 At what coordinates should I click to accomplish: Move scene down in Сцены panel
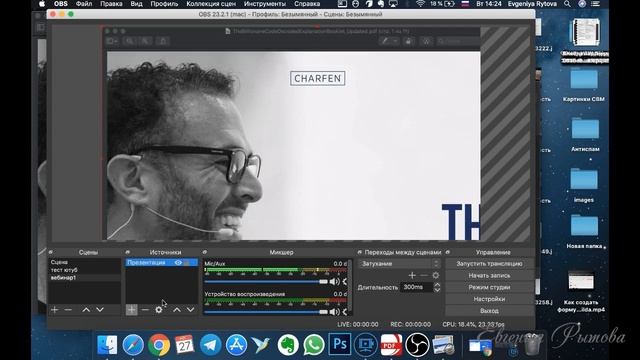pos(100,310)
